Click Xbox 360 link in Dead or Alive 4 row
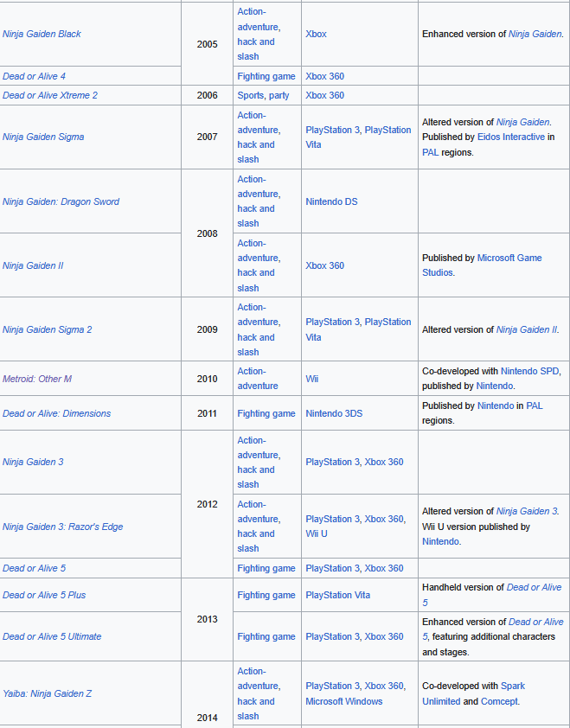The image size is (570, 728). coord(324,76)
